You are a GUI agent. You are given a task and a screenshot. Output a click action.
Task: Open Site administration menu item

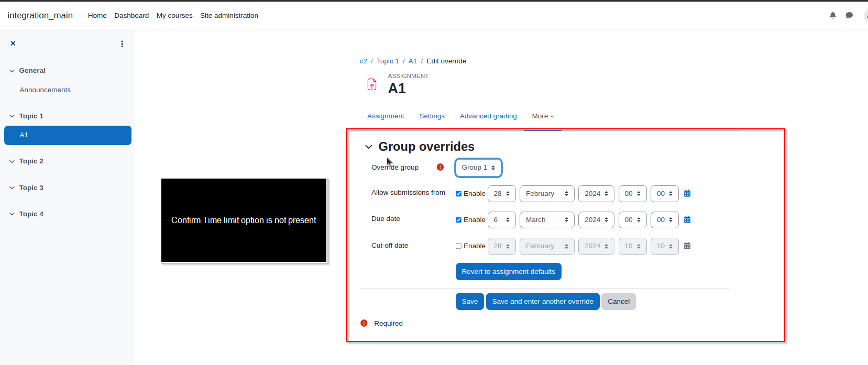coord(229,16)
